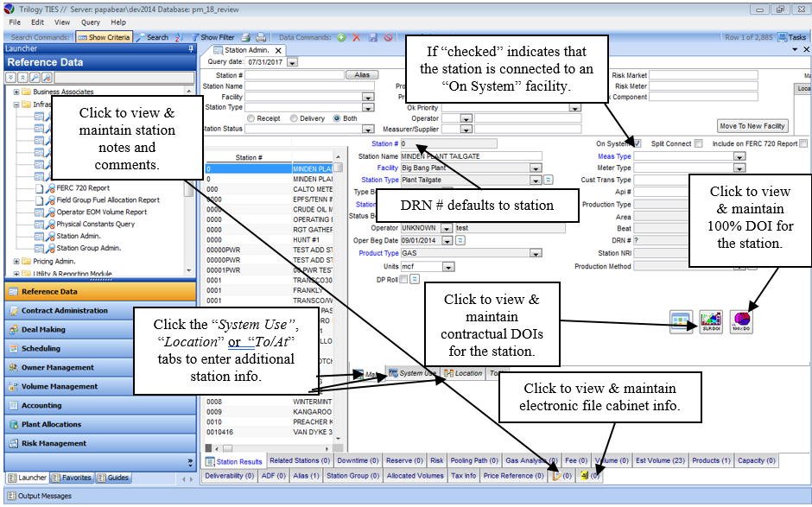Image resolution: width=812 pixels, height=507 pixels.
Task: Click the Station Name input field
Action: coord(470,156)
